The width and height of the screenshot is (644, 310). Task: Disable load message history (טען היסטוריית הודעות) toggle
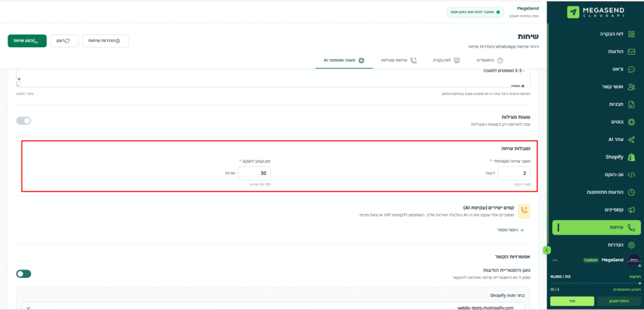click(x=24, y=274)
